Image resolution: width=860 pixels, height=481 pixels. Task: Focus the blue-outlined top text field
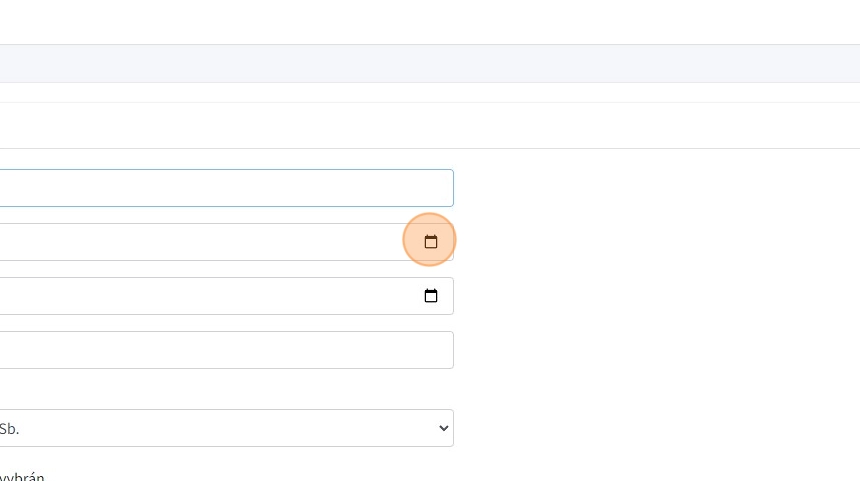[220, 188]
